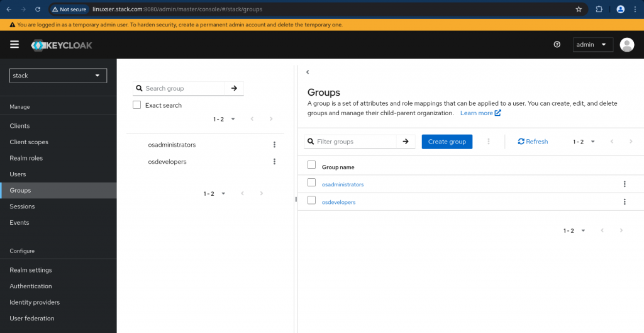
Task: Collapse the group tree panel chevron
Action: pos(308,72)
